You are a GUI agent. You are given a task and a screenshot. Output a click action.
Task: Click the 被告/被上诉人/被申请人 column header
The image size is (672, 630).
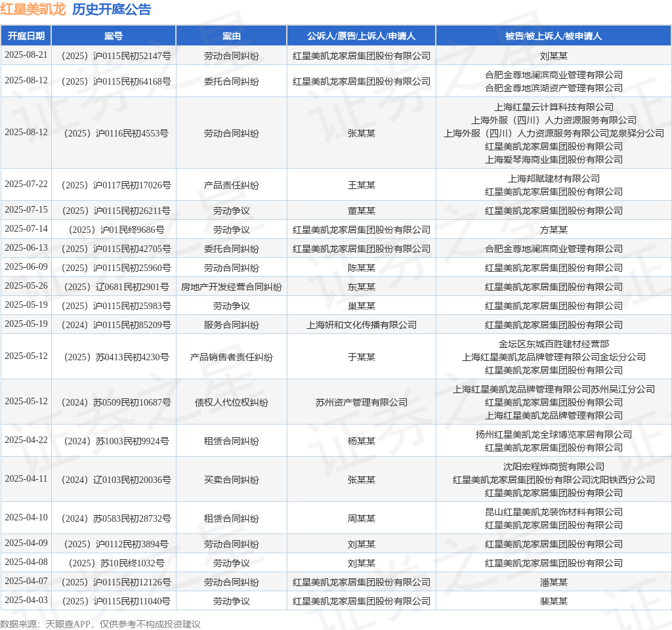point(553,36)
